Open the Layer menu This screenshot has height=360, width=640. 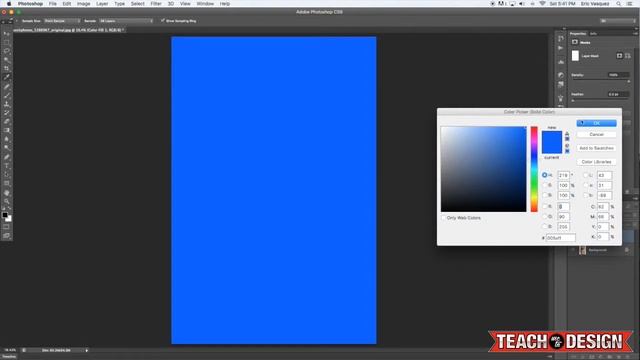click(102, 4)
